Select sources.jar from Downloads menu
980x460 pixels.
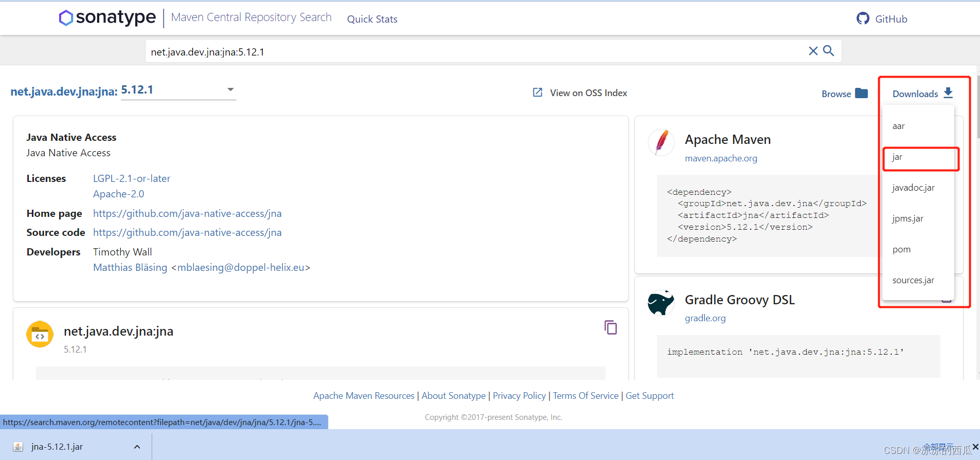[918, 280]
